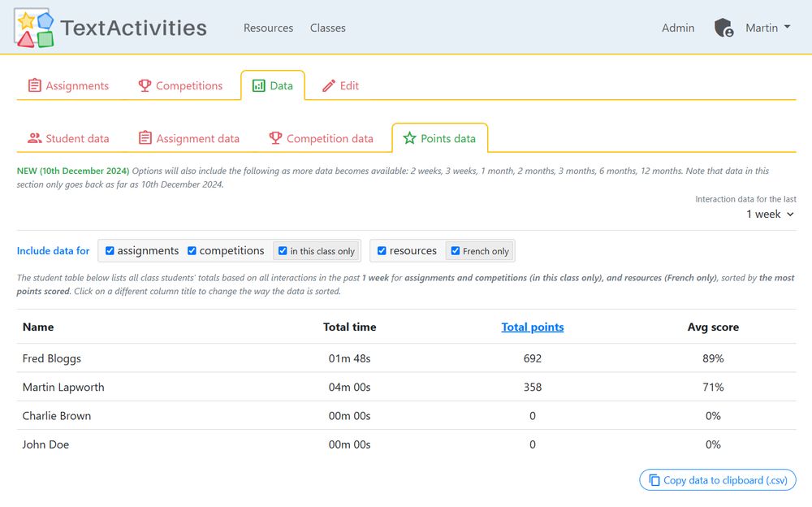
Task: Sort table by Avg score header
Action: coord(713,327)
